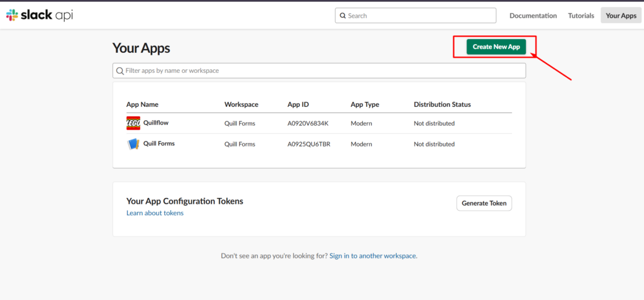Focus the Filter apps by name field

(319, 70)
